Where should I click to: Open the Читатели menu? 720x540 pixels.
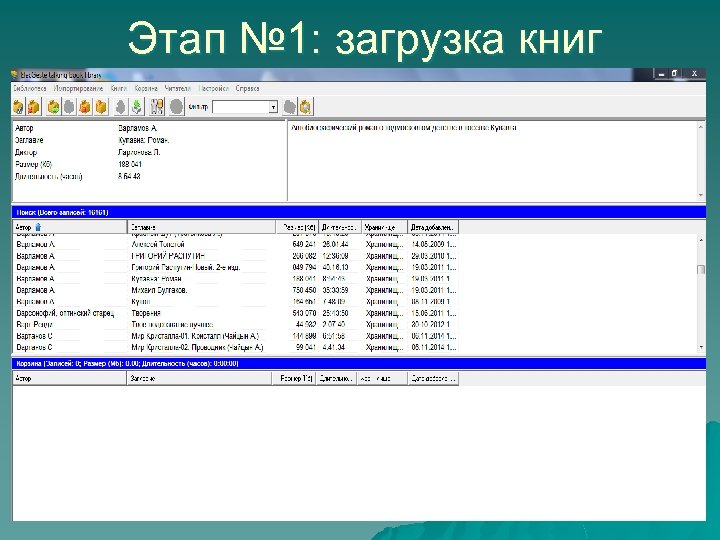point(178,88)
